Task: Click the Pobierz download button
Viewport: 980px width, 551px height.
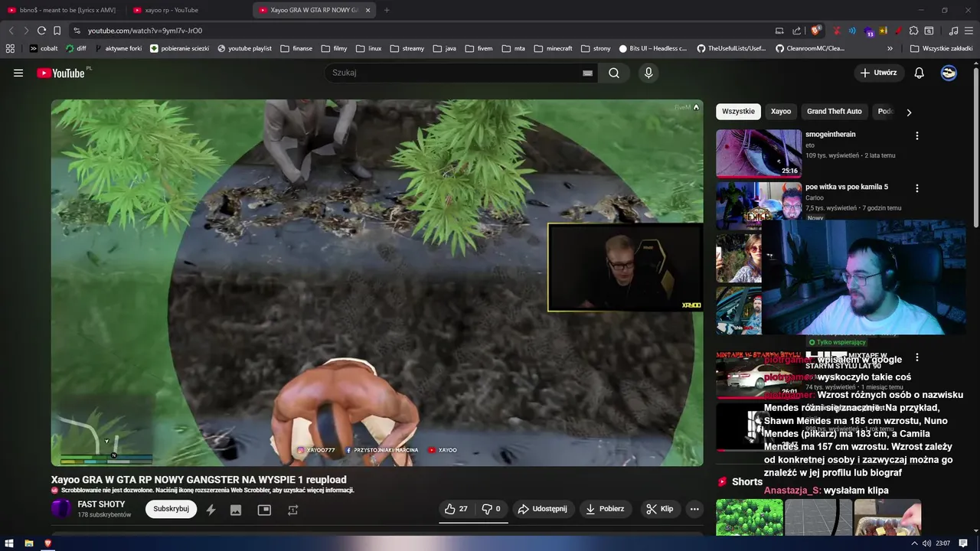Action: coord(605,509)
